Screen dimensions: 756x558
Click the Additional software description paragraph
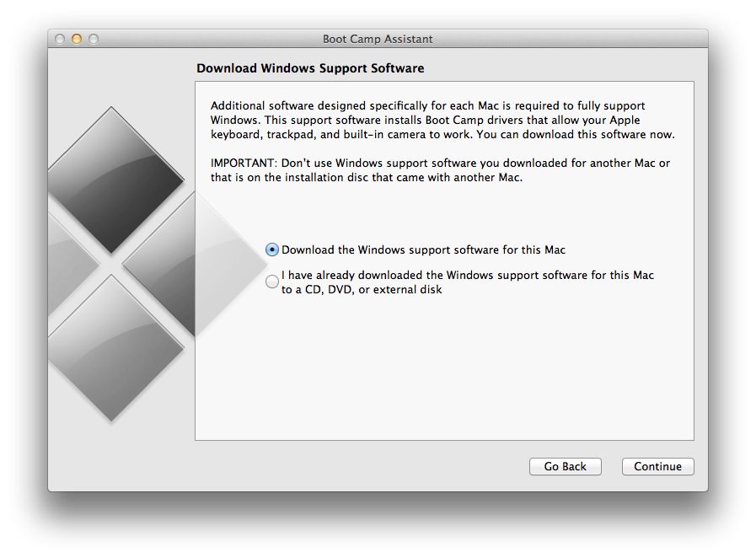(442, 120)
